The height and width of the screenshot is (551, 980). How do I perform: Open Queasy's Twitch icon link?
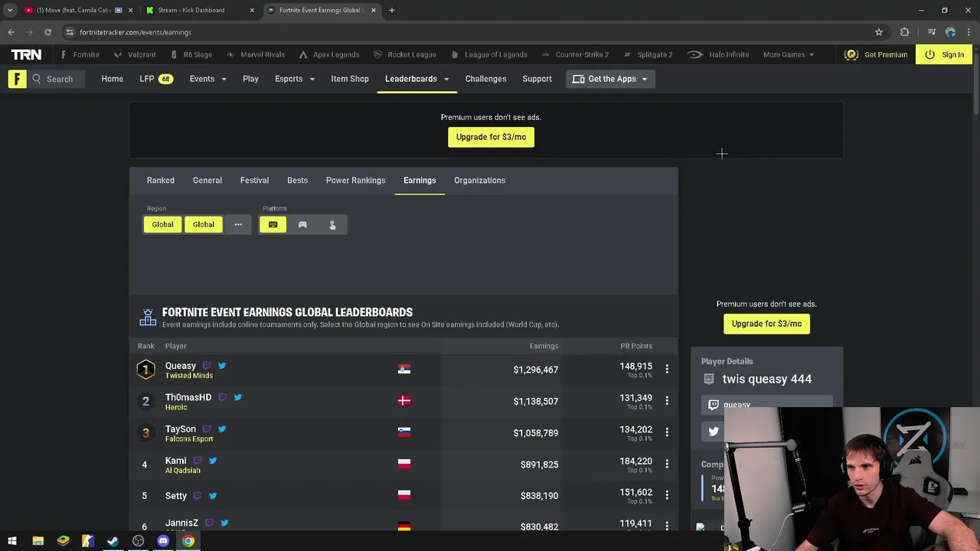coord(206,366)
